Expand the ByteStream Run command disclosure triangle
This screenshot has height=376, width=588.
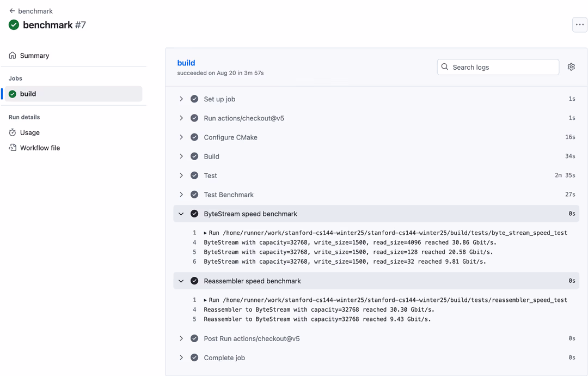coord(205,233)
